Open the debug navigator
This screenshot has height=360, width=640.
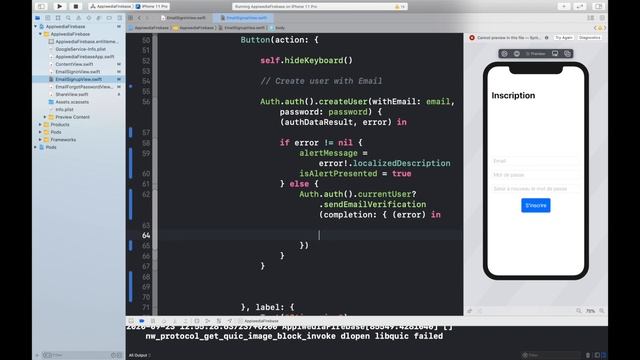click(x=99, y=18)
